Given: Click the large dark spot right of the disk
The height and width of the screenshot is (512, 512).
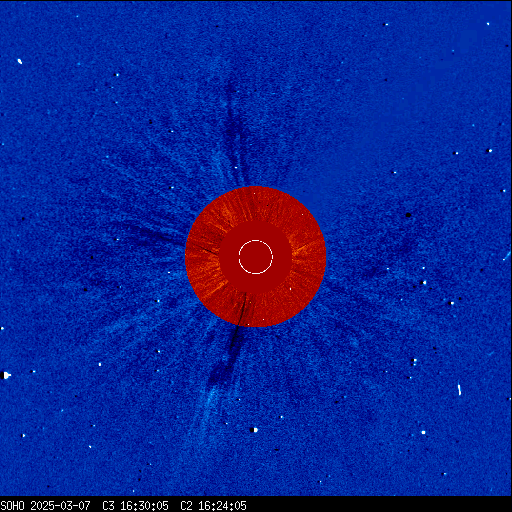Looking at the screenshot, I should pyautogui.click(x=408, y=215).
